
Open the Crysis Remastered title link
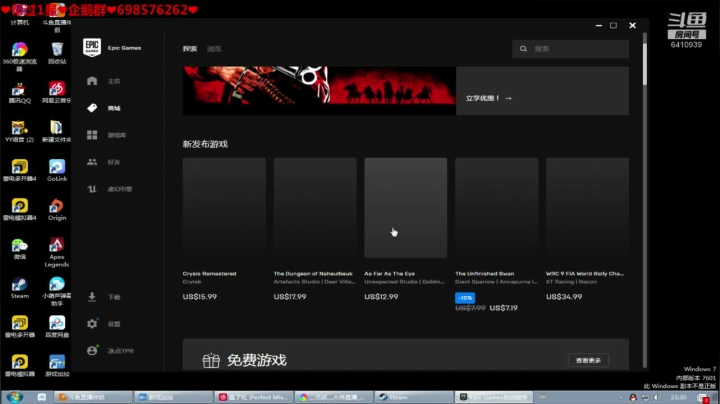click(x=209, y=274)
